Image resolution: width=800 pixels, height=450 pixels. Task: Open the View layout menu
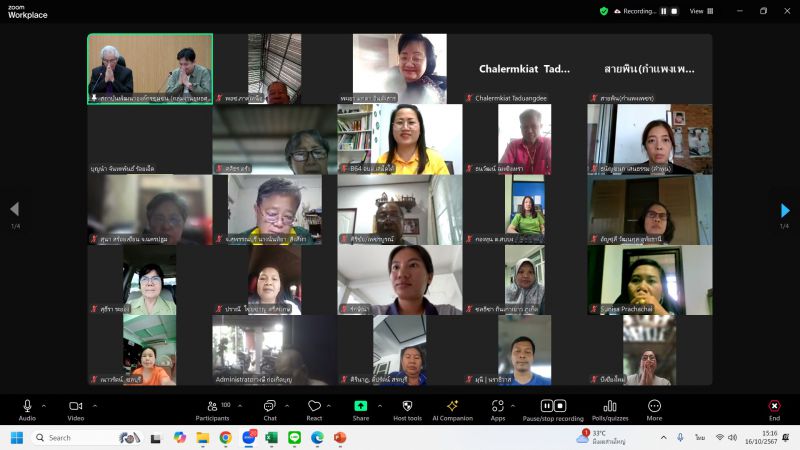click(700, 11)
